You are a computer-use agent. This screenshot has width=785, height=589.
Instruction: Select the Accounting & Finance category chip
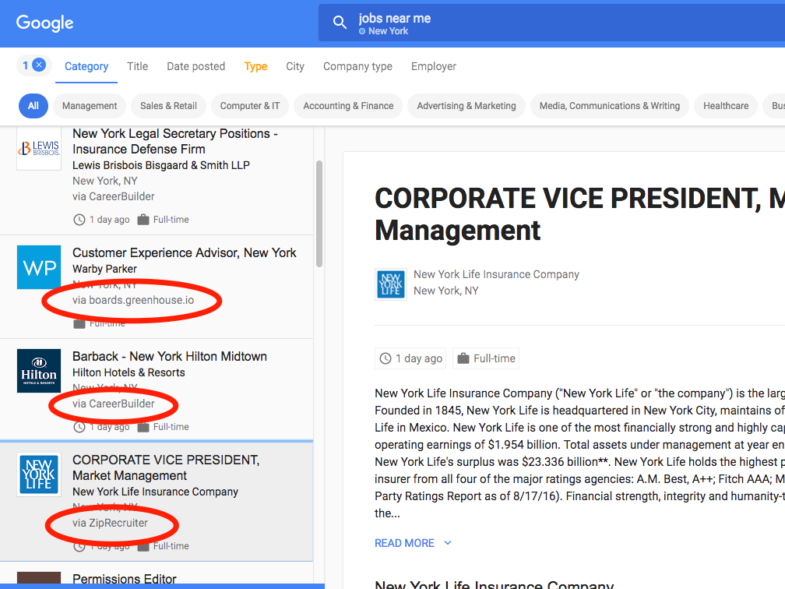(x=348, y=106)
